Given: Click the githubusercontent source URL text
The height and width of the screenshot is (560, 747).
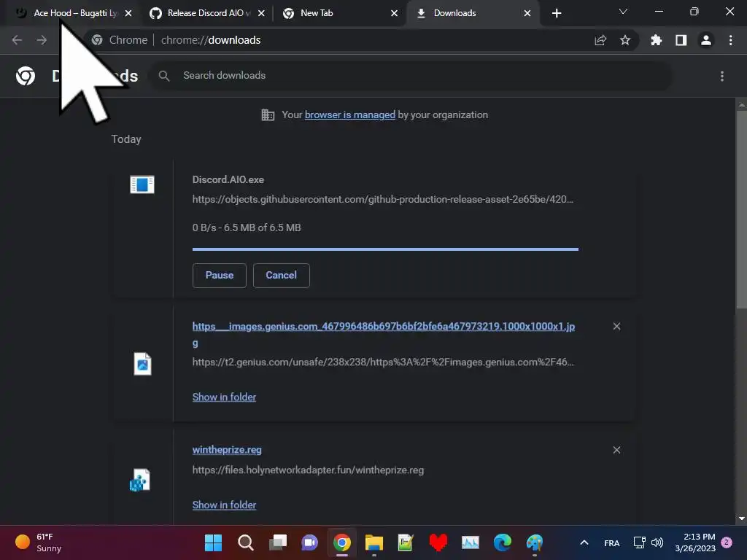Looking at the screenshot, I should click(382, 199).
